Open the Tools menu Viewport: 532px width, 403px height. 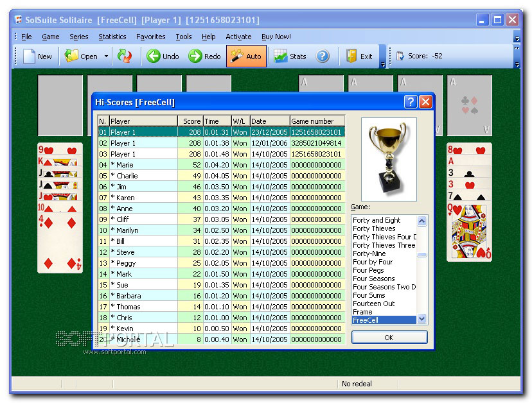tap(184, 37)
